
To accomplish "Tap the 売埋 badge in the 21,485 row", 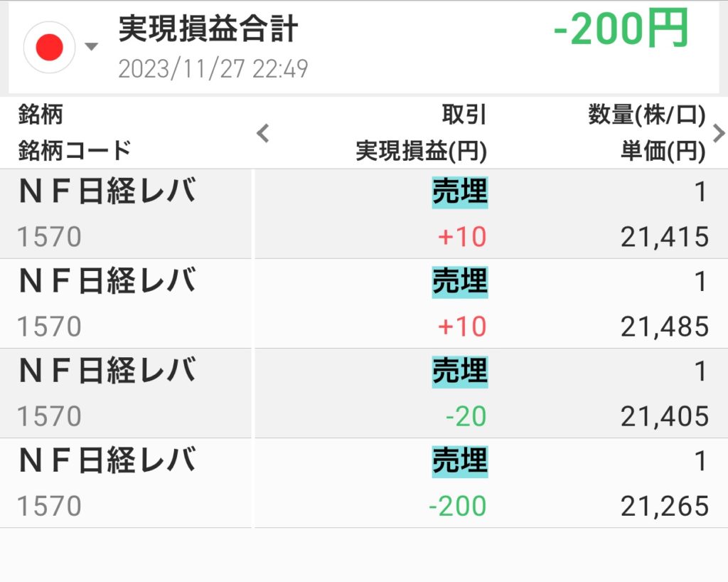I will point(459,282).
